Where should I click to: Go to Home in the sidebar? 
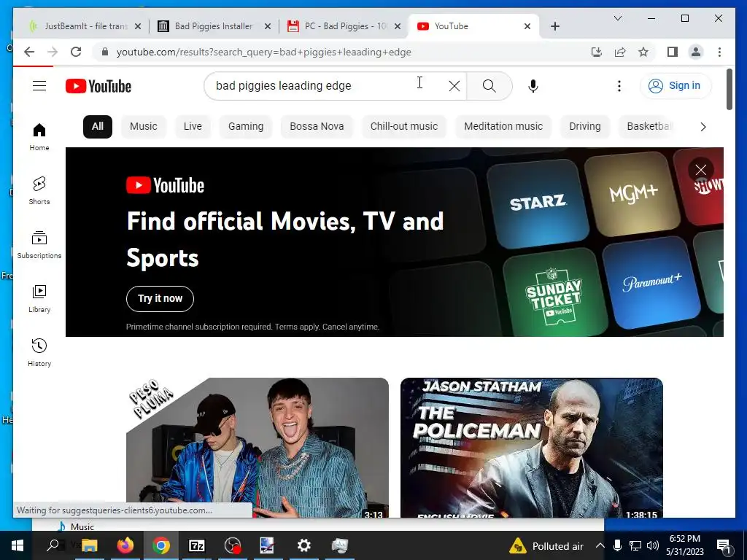click(39, 137)
